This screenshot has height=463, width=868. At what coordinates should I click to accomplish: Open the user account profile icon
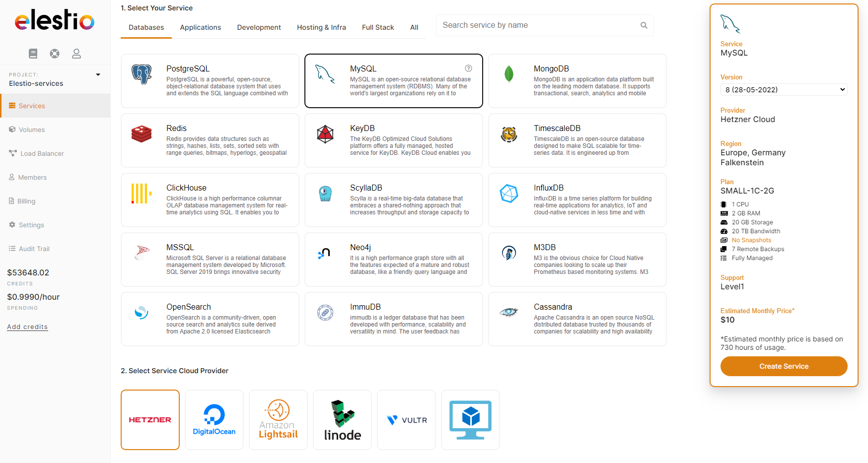pos(76,54)
